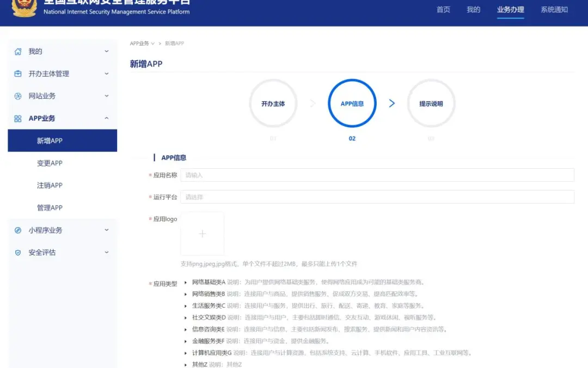Select the 开办主体 step circle

[x=273, y=103]
